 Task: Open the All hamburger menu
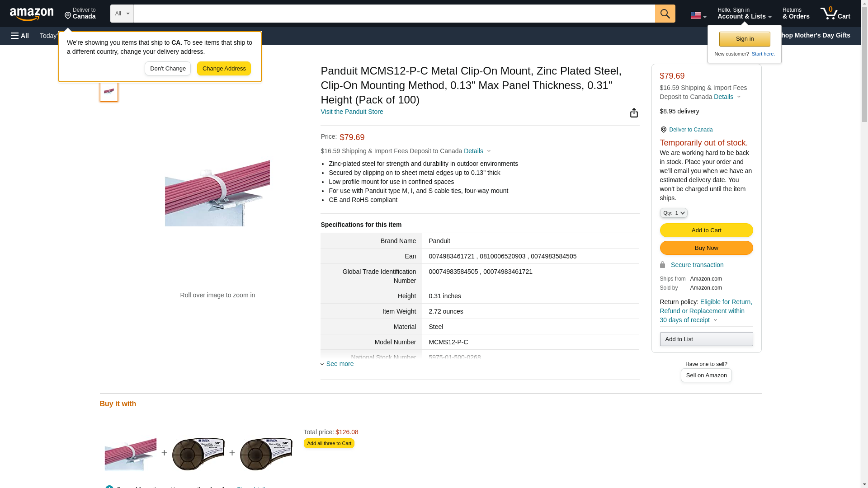(20, 36)
